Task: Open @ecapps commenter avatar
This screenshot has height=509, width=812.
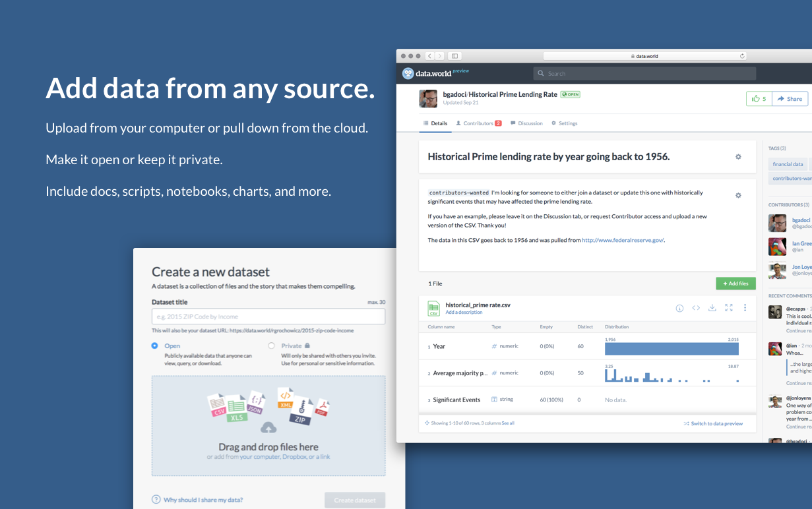Action: tap(775, 312)
